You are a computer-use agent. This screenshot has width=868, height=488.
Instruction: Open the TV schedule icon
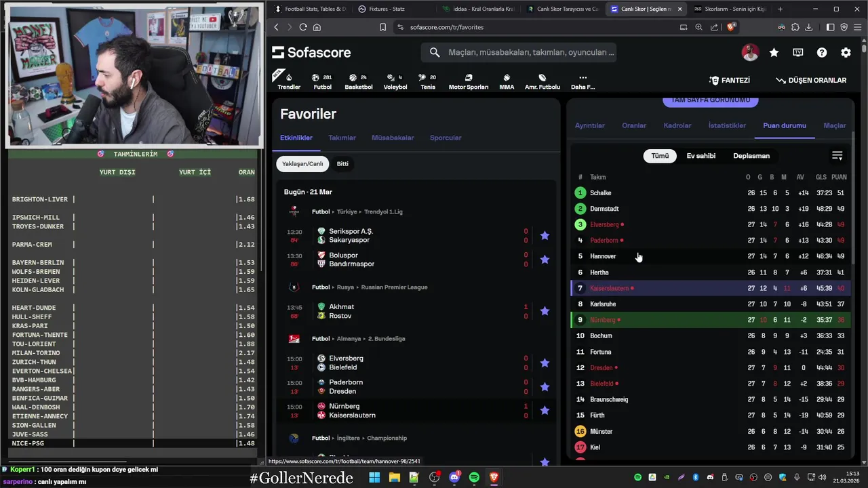798,52
